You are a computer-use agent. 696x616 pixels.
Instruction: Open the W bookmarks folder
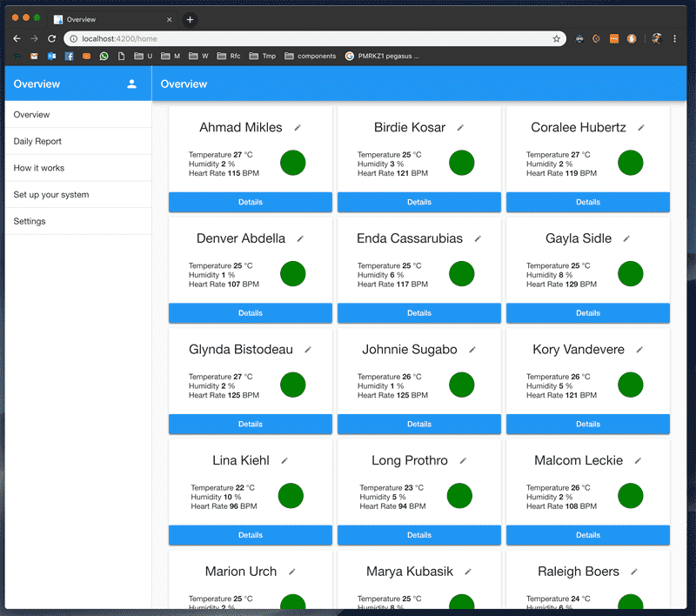tap(198, 56)
